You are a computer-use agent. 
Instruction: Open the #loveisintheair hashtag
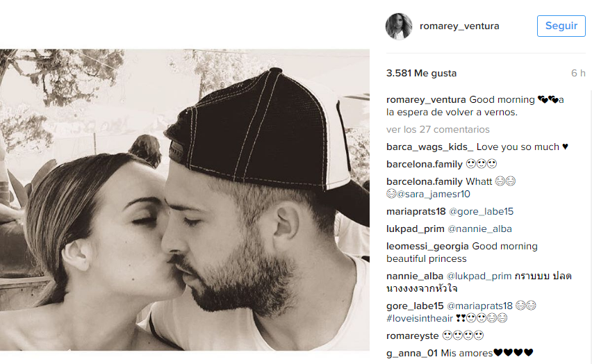pos(420,318)
